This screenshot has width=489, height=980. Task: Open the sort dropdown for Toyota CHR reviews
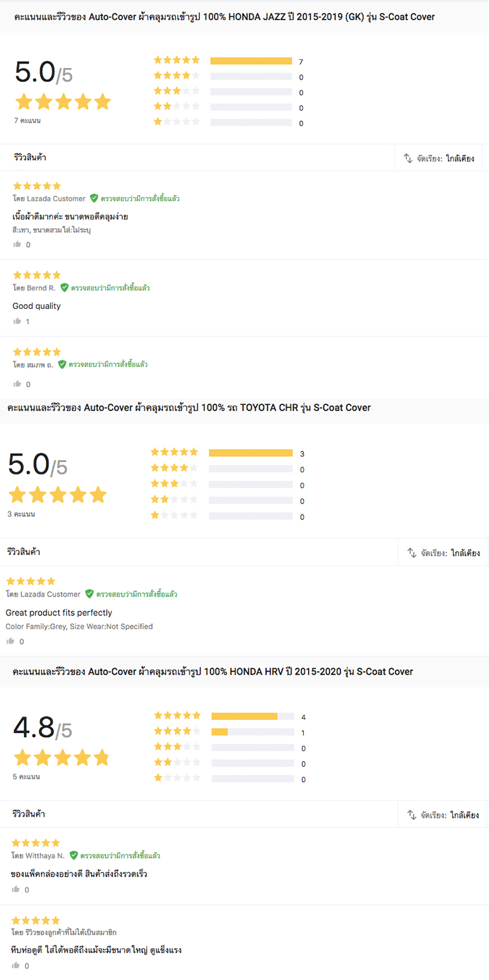[443, 552]
